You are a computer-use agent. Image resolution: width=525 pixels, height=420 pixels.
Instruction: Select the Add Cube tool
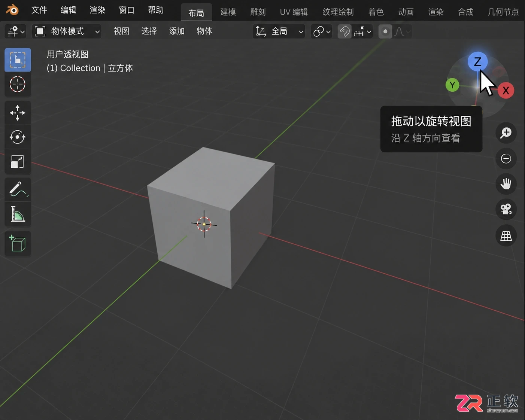pyautogui.click(x=18, y=244)
